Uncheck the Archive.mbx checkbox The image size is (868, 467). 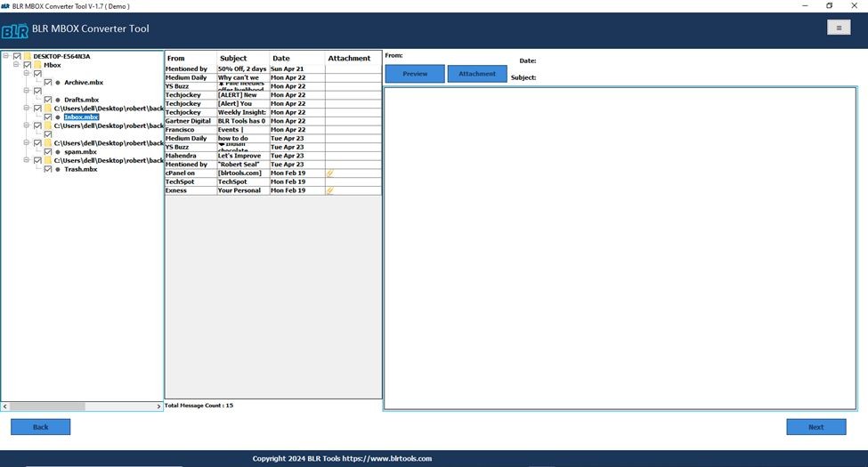(48, 83)
